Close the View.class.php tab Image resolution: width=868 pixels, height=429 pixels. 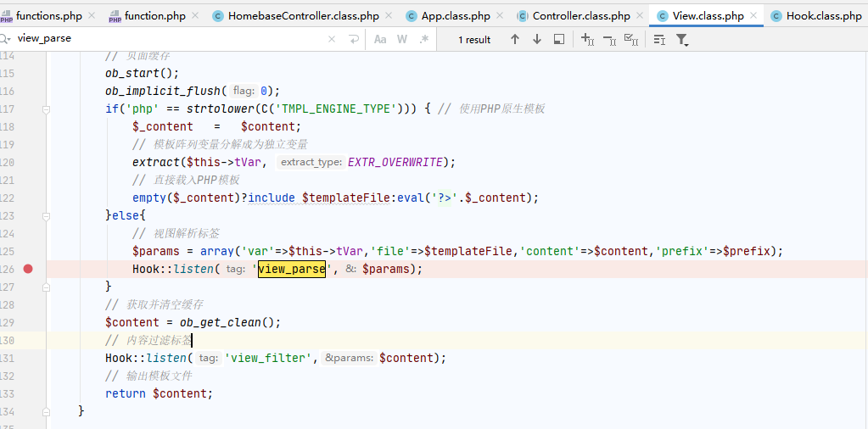coord(753,15)
